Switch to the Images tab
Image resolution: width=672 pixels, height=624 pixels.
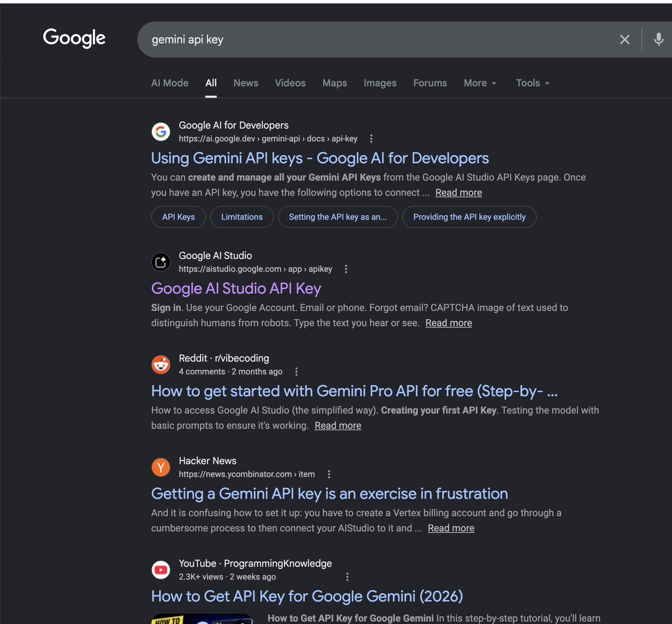pyautogui.click(x=380, y=83)
